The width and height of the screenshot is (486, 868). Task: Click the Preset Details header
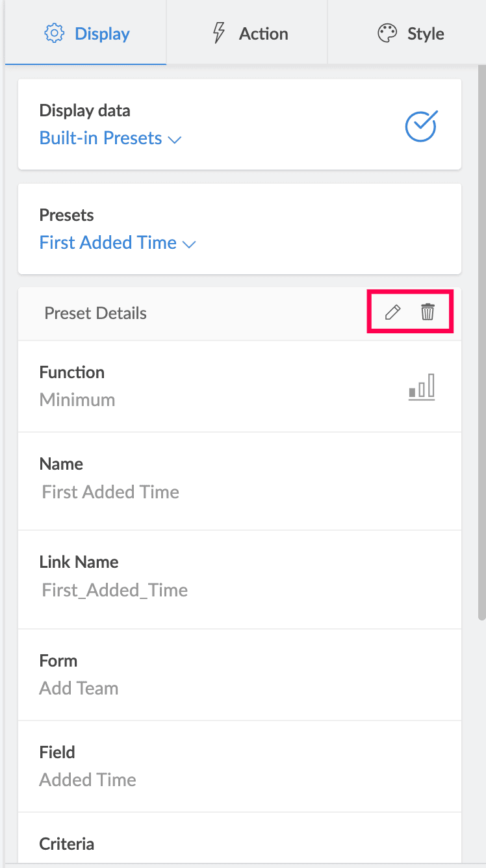[x=96, y=313]
